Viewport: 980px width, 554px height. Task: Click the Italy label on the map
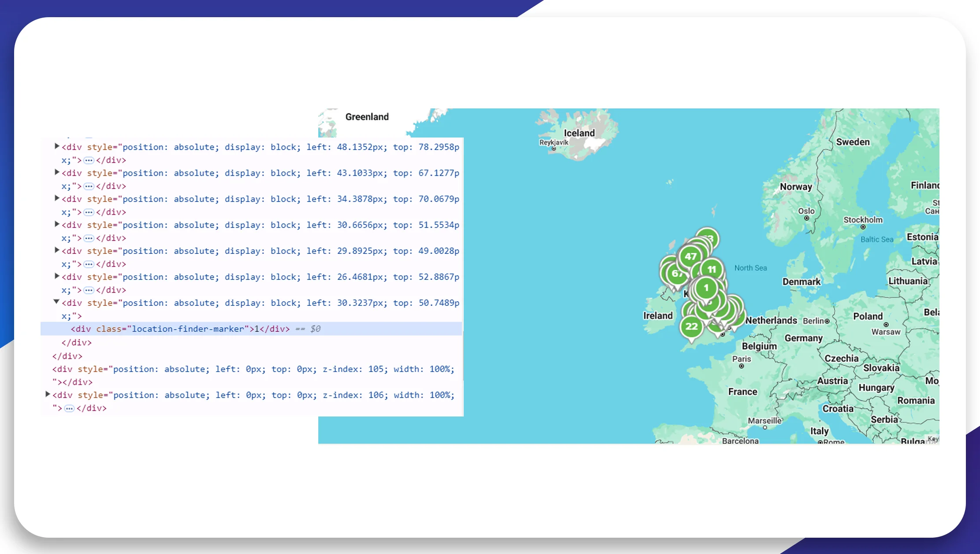coord(819,431)
